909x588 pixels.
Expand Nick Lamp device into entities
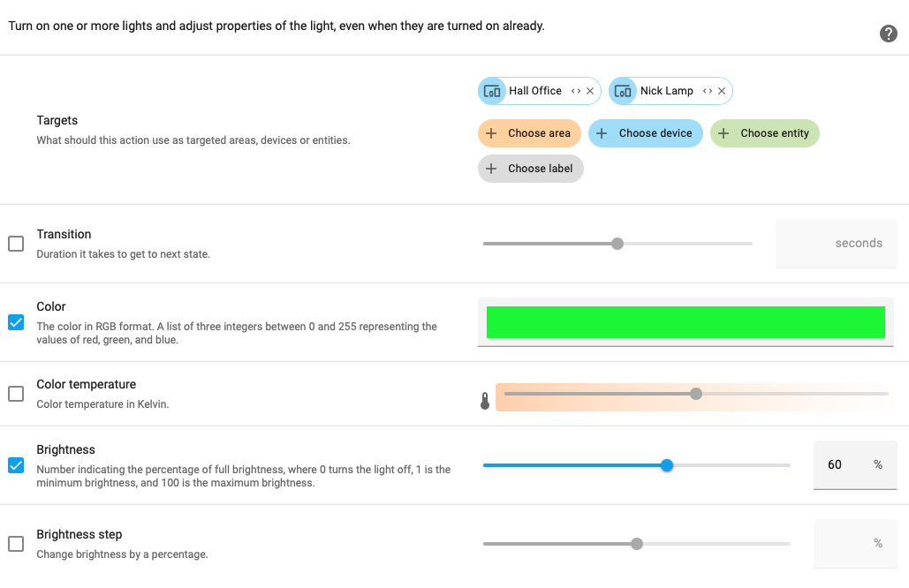[708, 91]
